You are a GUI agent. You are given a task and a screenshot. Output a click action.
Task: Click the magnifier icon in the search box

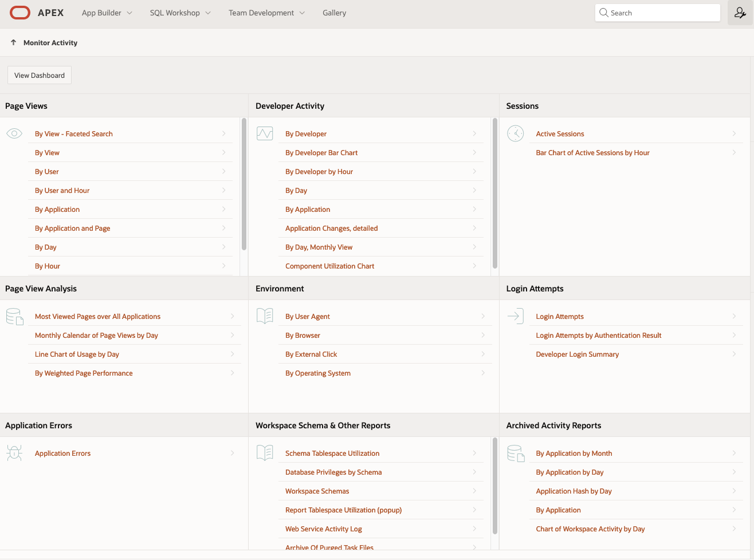604,12
